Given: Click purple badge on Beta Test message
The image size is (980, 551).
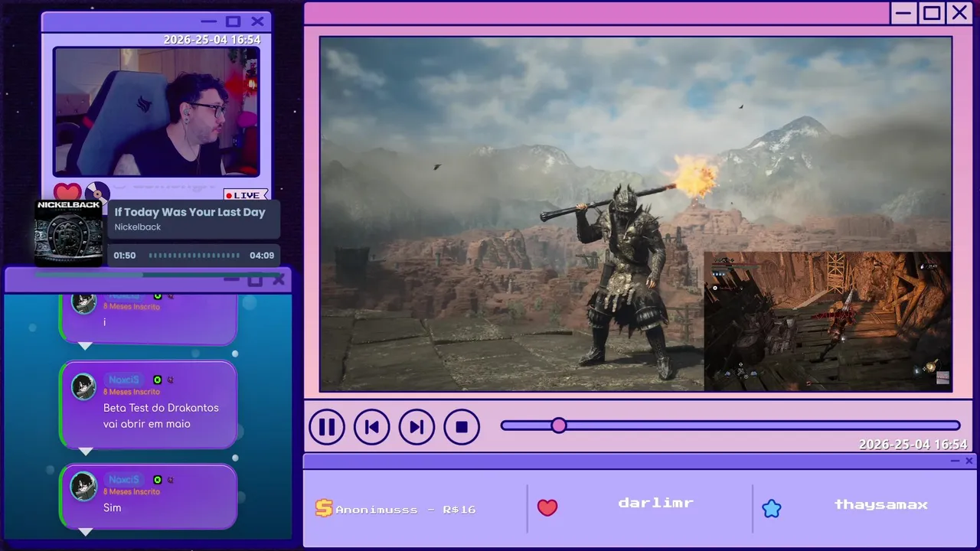Looking at the screenshot, I should point(170,380).
